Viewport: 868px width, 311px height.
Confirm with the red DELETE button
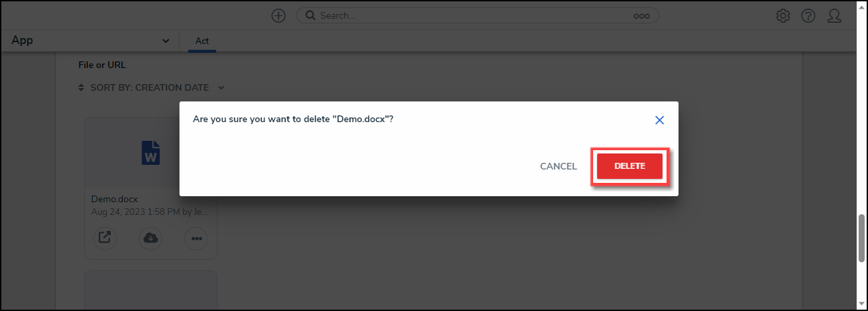pos(629,166)
